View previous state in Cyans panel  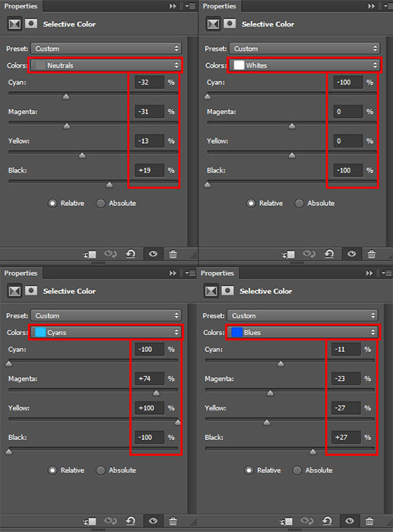110,521
